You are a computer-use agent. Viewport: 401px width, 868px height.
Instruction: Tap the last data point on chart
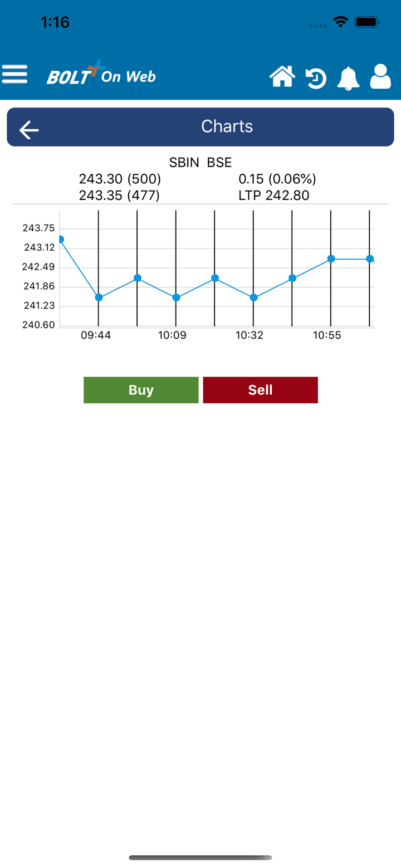(370, 259)
